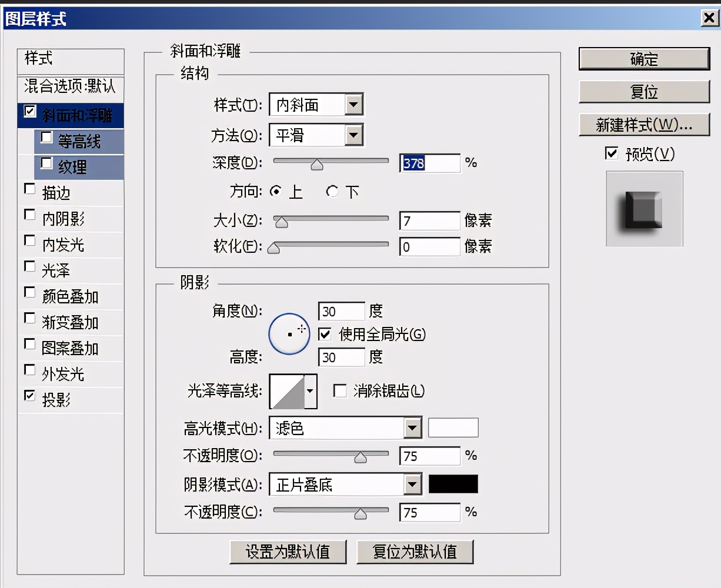The height and width of the screenshot is (588, 721).
Task: Click the shadow 不透明度(C) value field
Action: [429, 512]
